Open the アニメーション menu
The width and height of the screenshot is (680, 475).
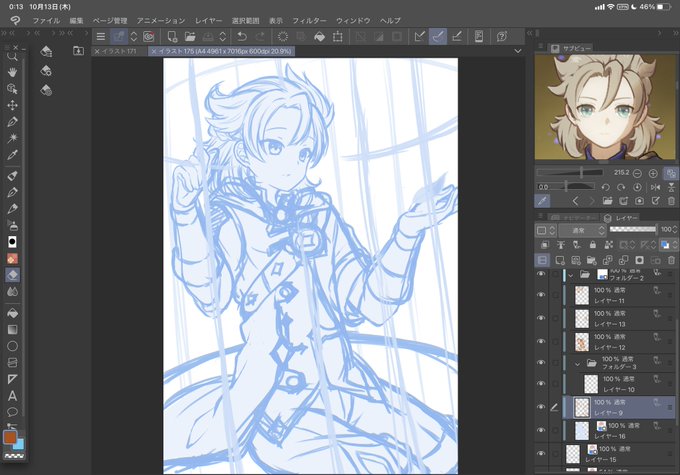161,20
